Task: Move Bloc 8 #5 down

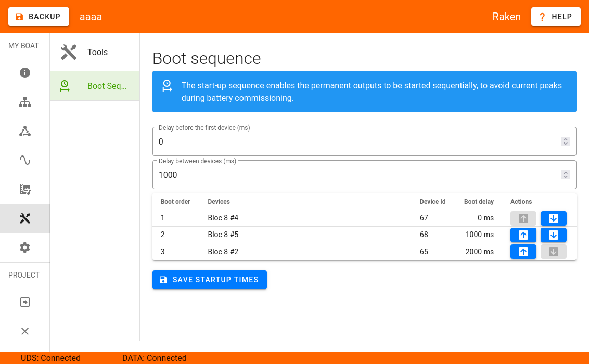Action: click(x=553, y=235)
